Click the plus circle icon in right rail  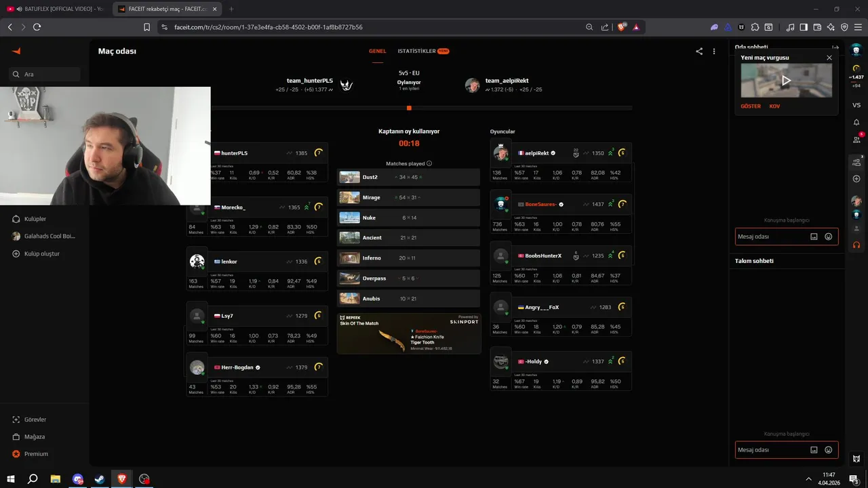click(856, 179)
